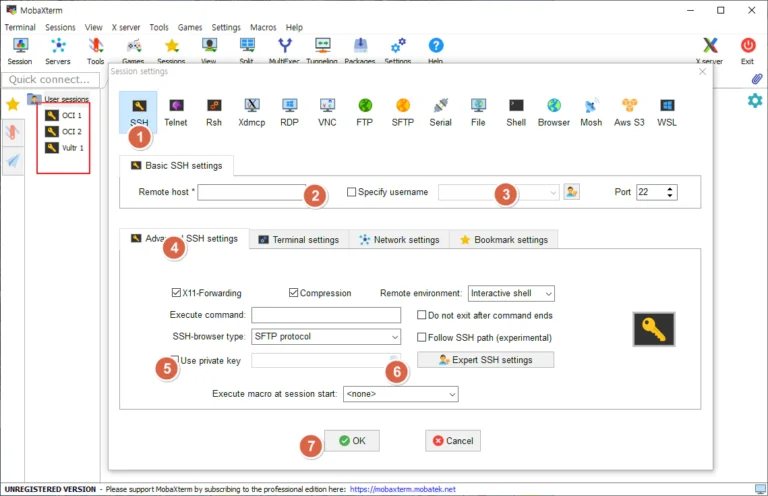Image resolution: width=768 pixels, height=496 pixels.
Task: Open the Tools toolbar icon
Action: tap(96, 51)
